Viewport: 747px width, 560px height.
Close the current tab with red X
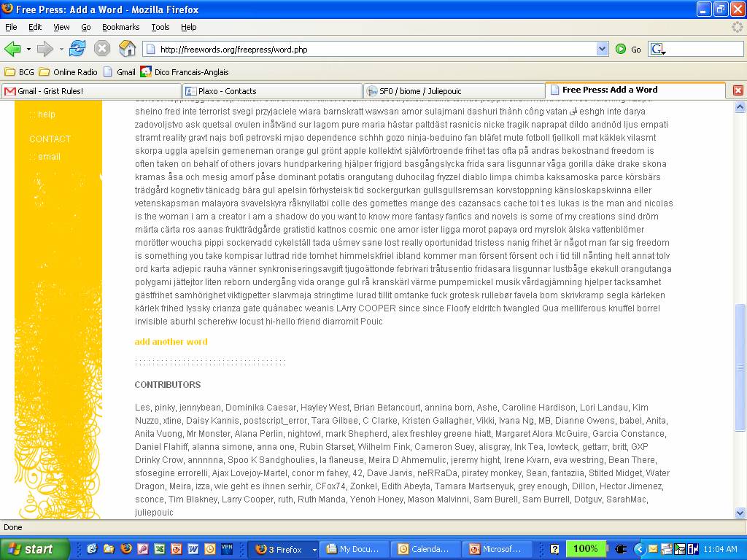738,90
